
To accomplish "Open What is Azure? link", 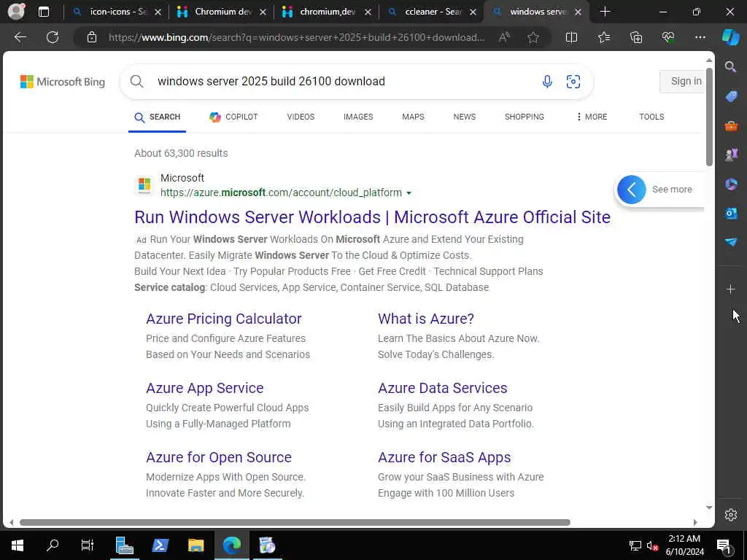I will pos(426,319).
